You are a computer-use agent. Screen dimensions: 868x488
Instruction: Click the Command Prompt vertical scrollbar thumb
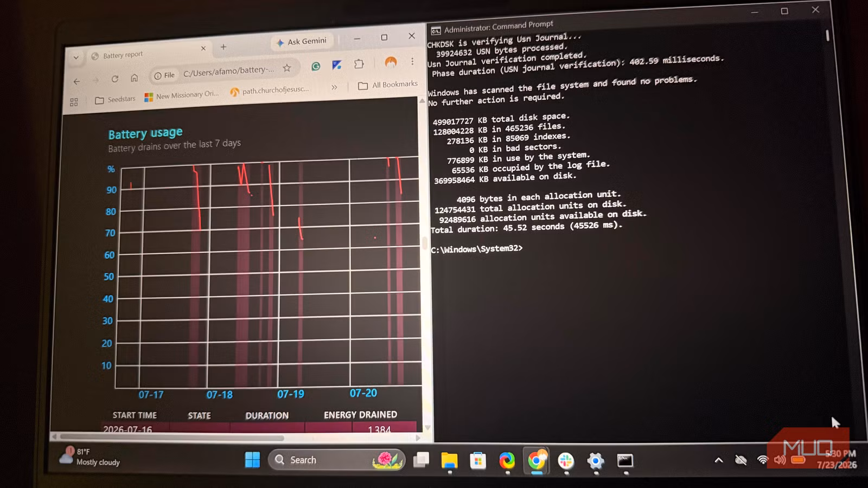[x=827, y=35]
